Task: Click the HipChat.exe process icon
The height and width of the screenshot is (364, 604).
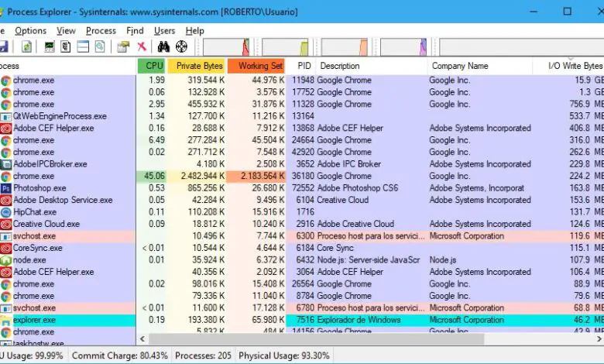Action: (5, 212)
